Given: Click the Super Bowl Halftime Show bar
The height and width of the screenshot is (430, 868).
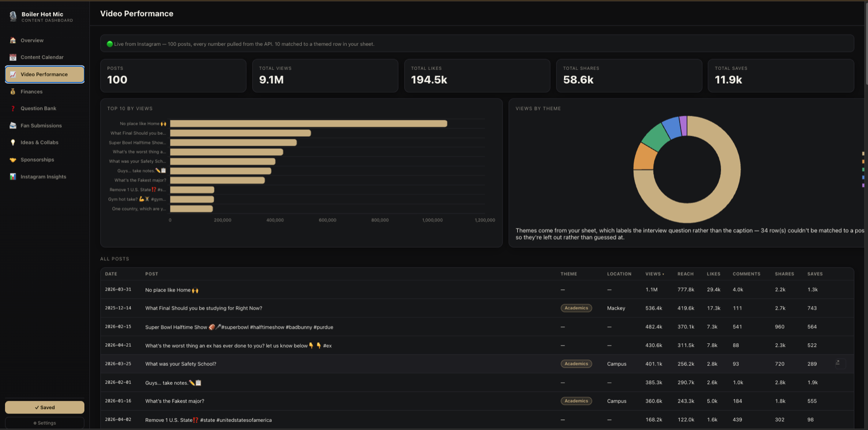Looking at the screenshot, I should pyautogui.click(x=233, y=142).
